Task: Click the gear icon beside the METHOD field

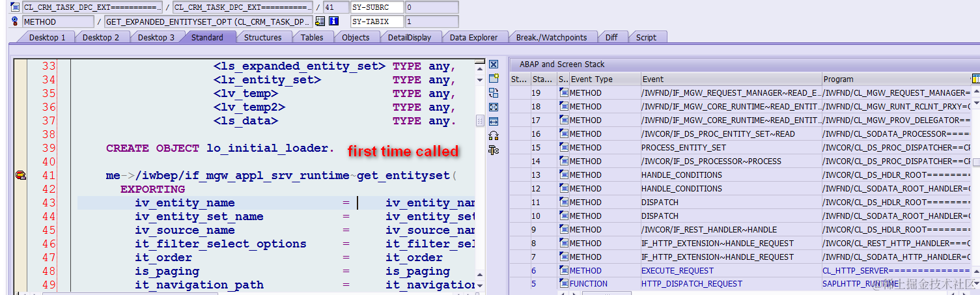Action: pyautogui.click(x=15, y=21)
